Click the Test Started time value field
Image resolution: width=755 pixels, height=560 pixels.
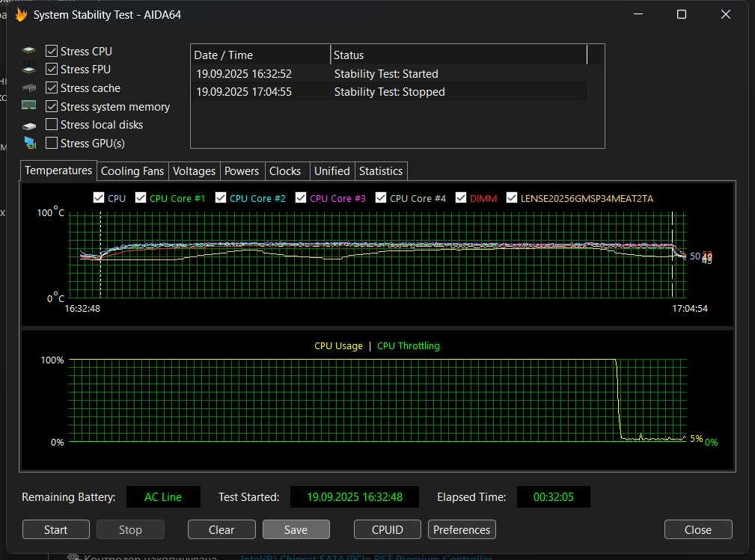click(355, 497)
